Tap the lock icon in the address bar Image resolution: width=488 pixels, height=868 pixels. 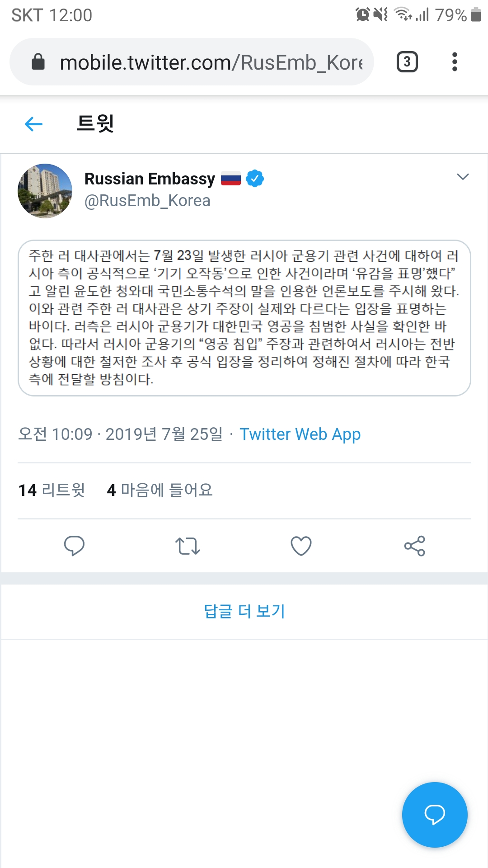(38, 62)
